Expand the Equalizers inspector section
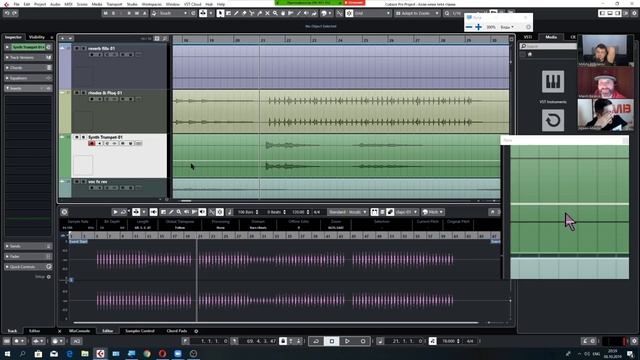This screenshot has height=360, width=640. point(28,78)
